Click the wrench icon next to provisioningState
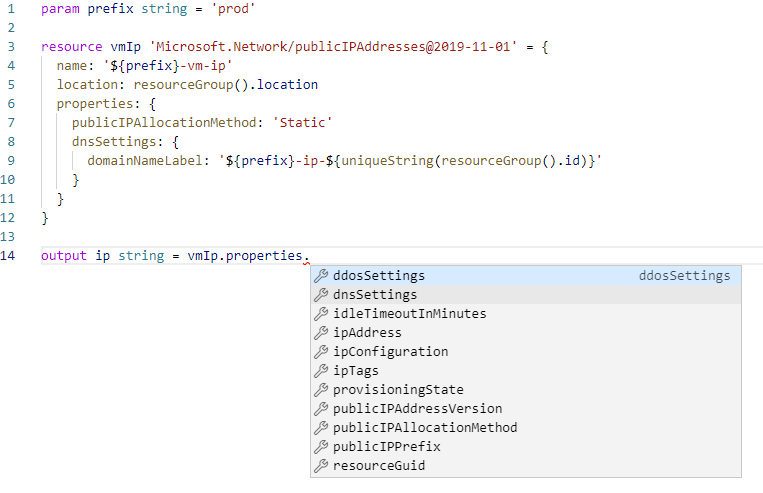Viewport: 763px width, 493px height. (x=321, y=390)
